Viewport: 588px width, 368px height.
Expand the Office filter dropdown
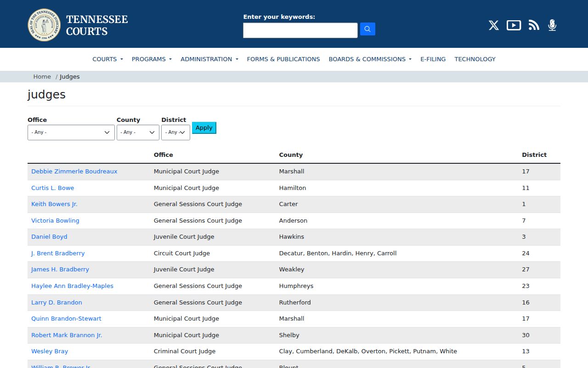pyautogui.click(x=71, y=132)
